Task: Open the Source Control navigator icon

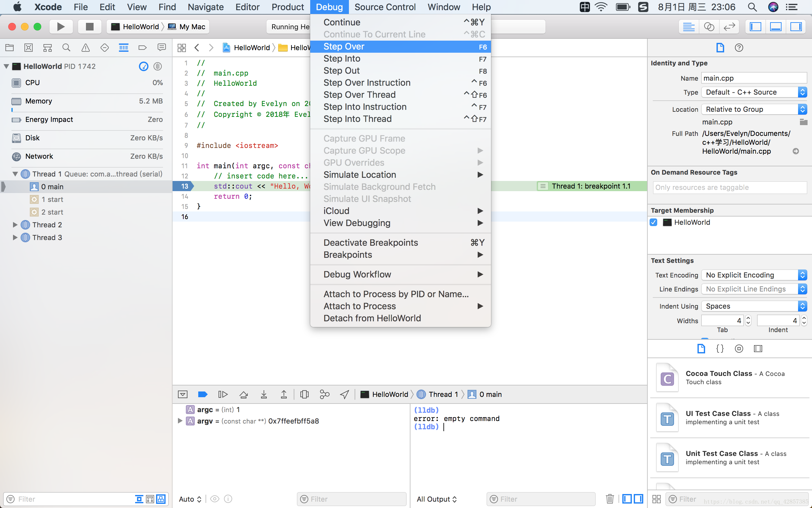Action: [x=29, y=48]
